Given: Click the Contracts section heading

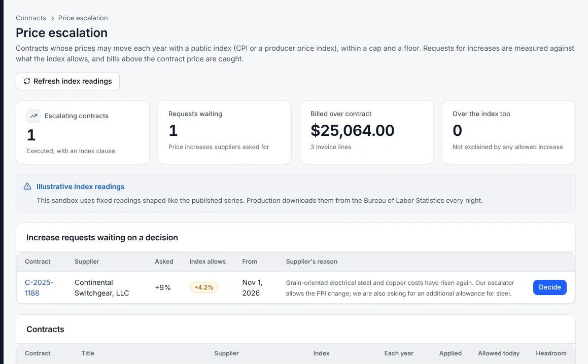Looking at the screenshot, I should (x=45, y=329).
